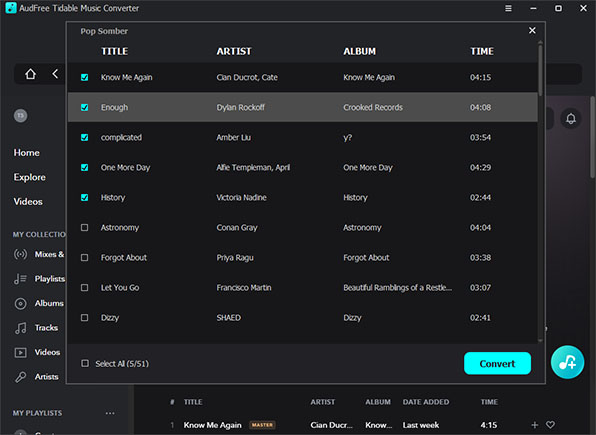This screenshot has width=596, height=435.
Task: Check the Dizzy track checkbox
Action: click(84, 318)
